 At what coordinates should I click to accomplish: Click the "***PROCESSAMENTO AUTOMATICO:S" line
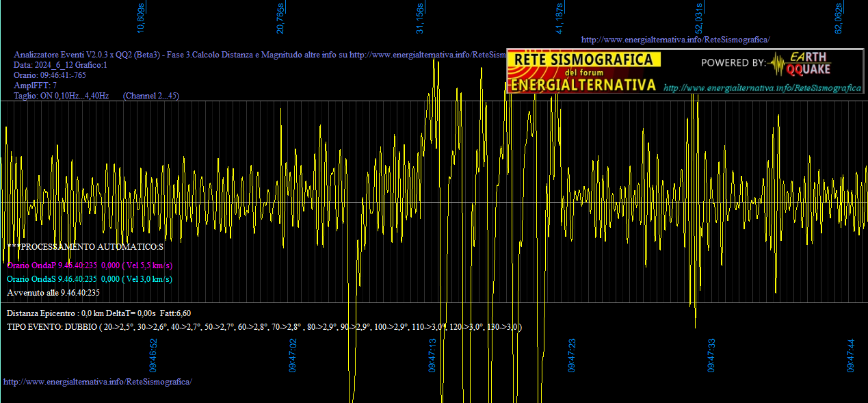[x=85, y=246]
